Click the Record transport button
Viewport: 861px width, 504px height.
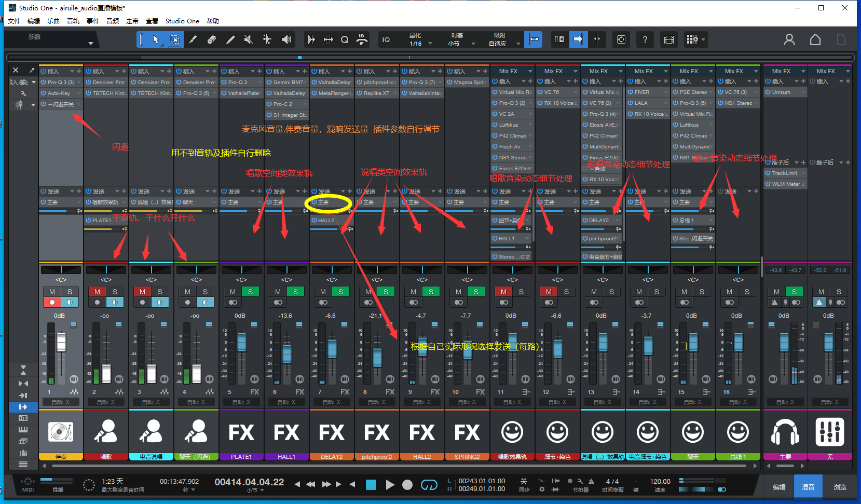click(x=407, y=485)
